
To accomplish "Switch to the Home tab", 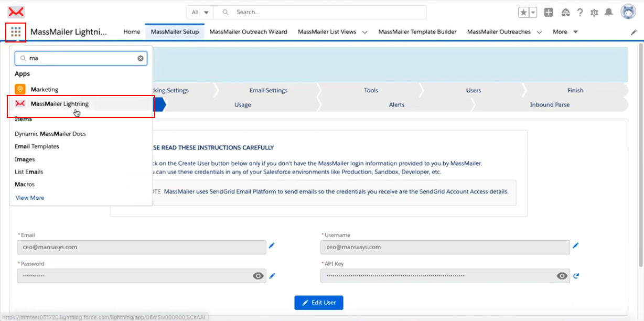I will click(132, 32).
